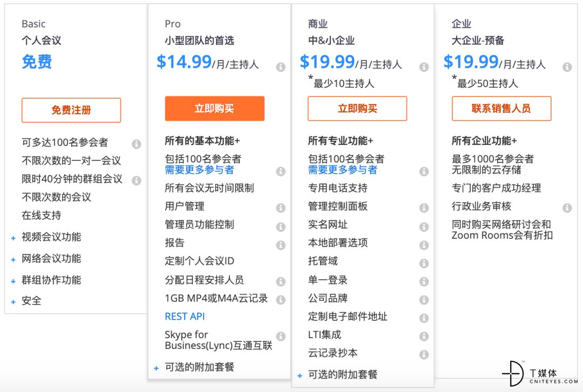583x392 pixels.
Task: Click the info icon beside the Pro $14.99 price
Action: (x=281, y=67)
